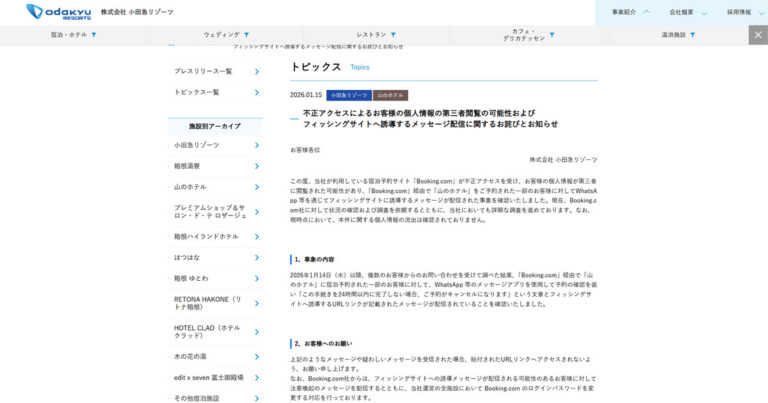
Task: Click the triangle icon next to 温浴施設
Action: [x=692, y=35]
